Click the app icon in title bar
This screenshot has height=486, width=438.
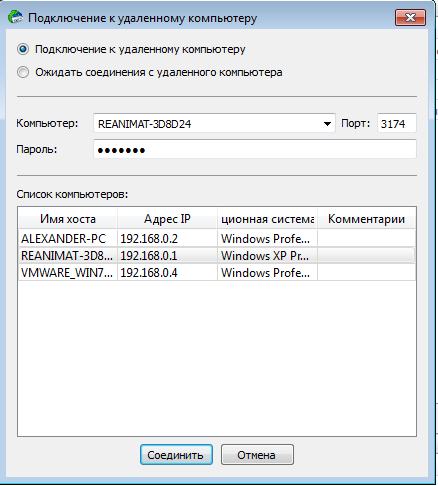coord(15,17)
